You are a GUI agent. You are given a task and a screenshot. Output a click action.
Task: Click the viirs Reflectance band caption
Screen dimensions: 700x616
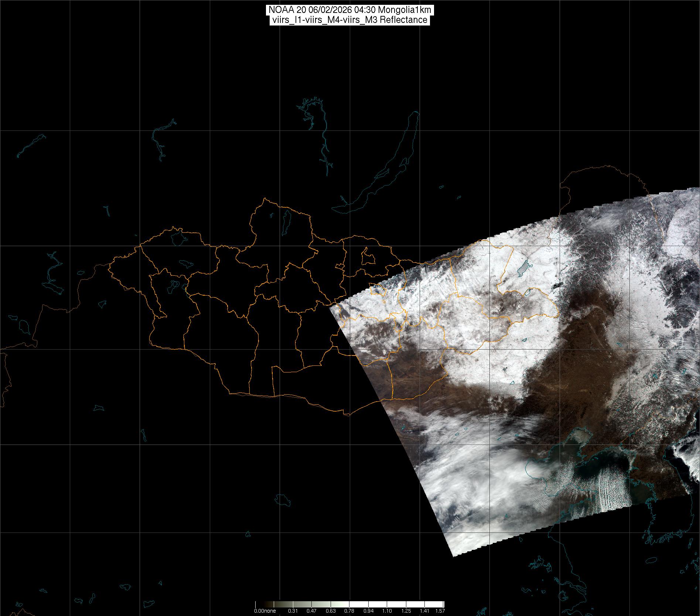pos(349,20)
